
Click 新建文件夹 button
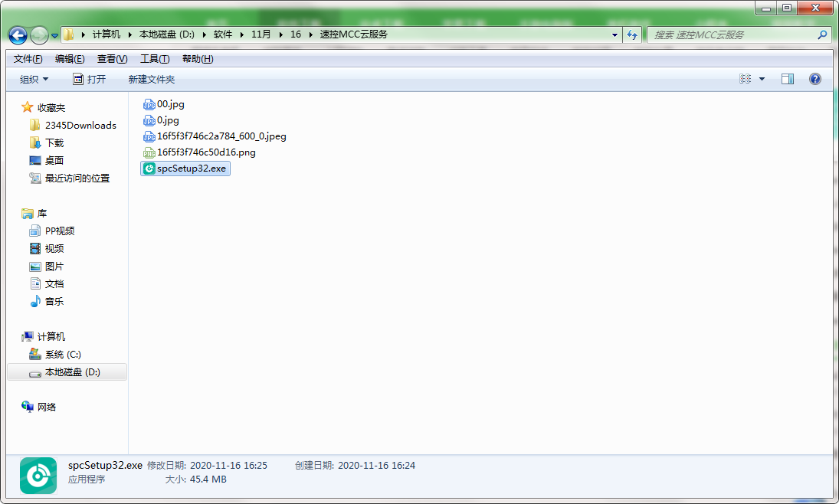point(152,79)
